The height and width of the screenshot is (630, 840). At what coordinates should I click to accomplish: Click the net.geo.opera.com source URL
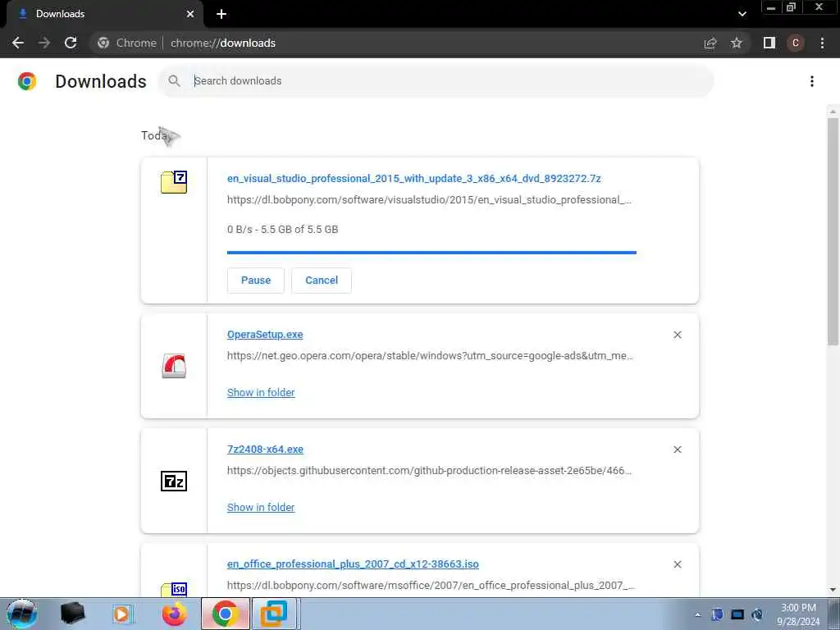(430, 356)
